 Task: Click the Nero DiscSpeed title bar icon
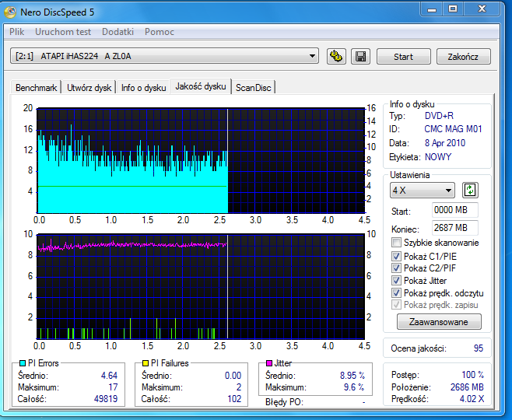[10, 12]
